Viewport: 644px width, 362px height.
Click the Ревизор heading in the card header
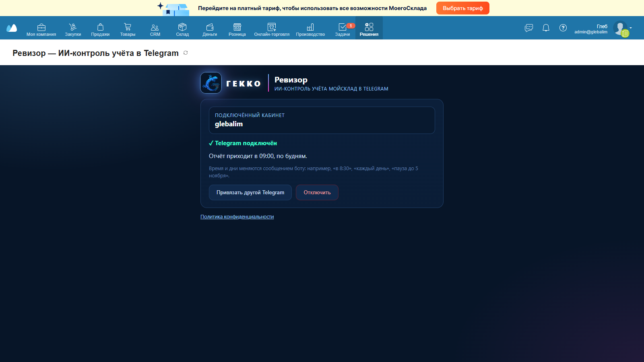click(x=291, y=80)
